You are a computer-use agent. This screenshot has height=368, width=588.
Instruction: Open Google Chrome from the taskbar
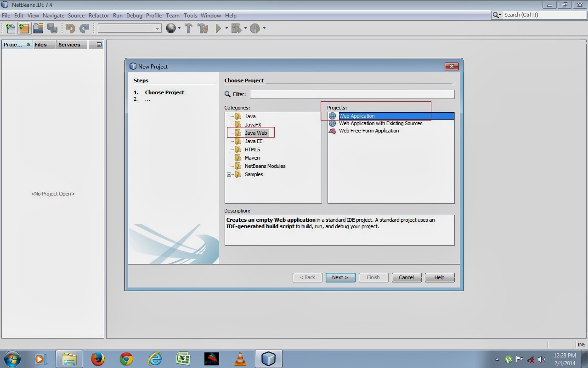click(126, 359)
